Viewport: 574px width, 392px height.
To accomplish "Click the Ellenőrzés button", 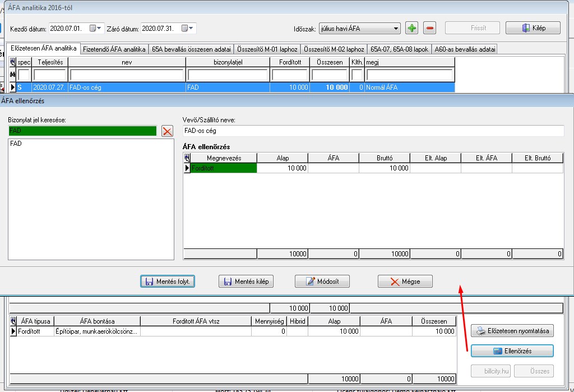I will pos(512,351).
